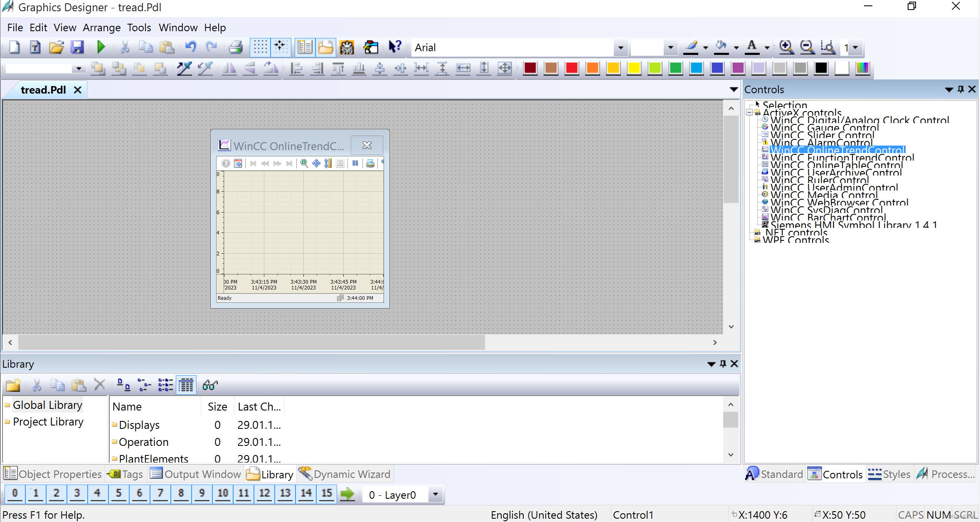Collapse the ActiveX controls tree node
Screen dimensions: 980x522
coord(749,113)
